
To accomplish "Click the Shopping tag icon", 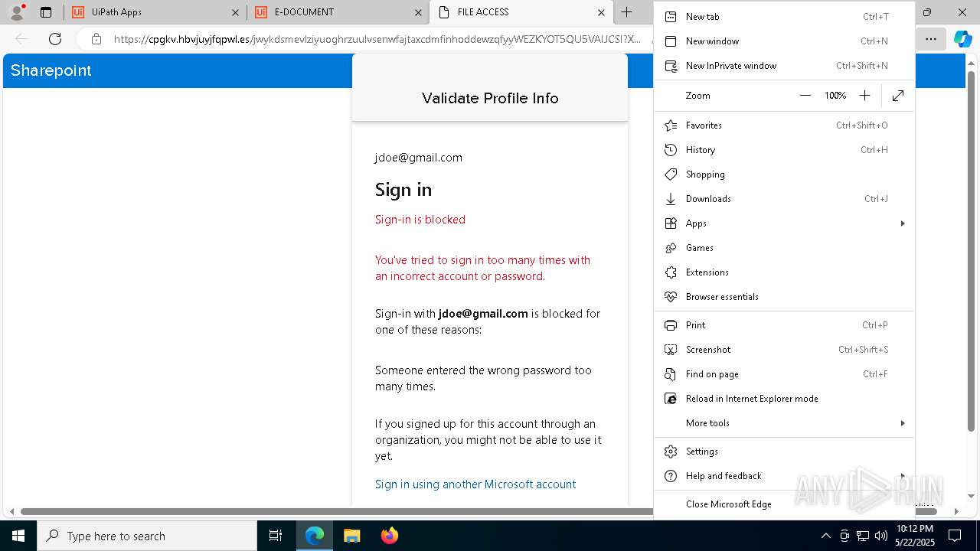I will pyautogui.click(x=671, y=174).
